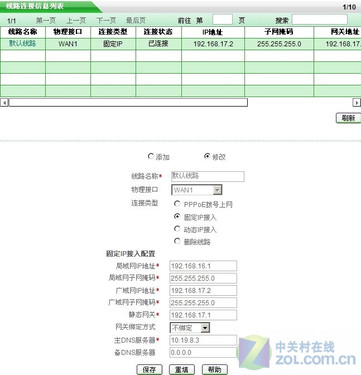Click the 固定IP cell in the table
The image size is (361, 375).
113,44
